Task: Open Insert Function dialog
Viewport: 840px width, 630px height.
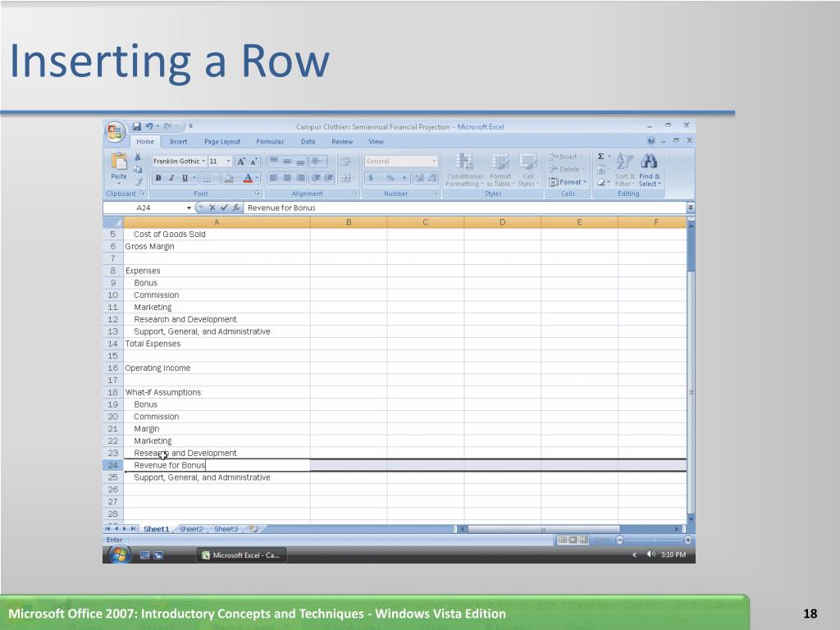Action: [235, 208]
